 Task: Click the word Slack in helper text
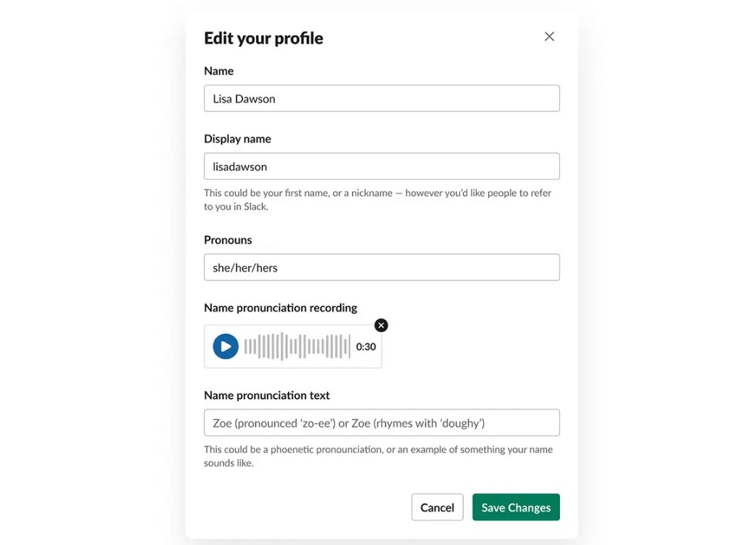255,207
